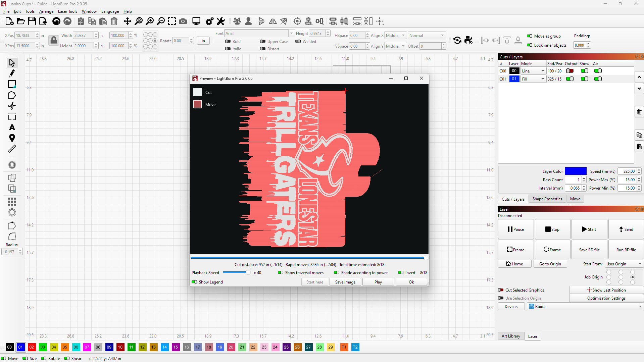Enable Cut Selected Graphics switch
Image resolution: width=644 pixels, height=362 pixels.
point(501,290)
